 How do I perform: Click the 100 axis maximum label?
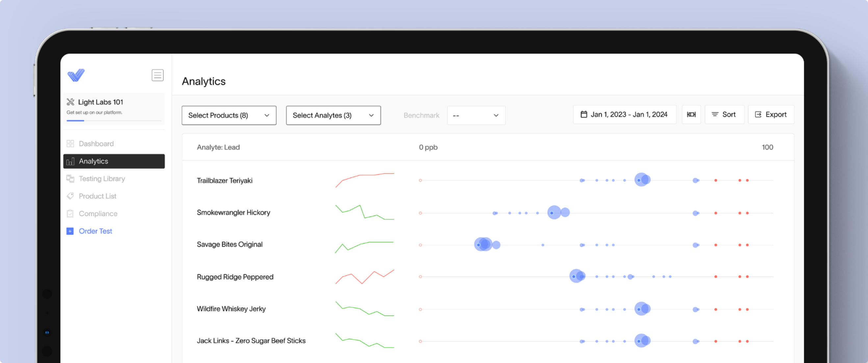[767, 148]
